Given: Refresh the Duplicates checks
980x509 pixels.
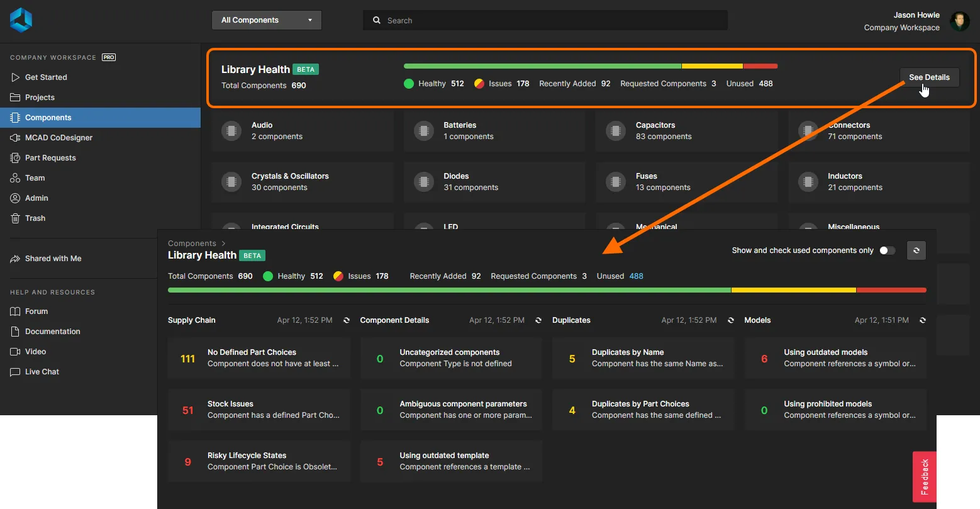Looking at the screenshot, I should (x=731, y=320).
